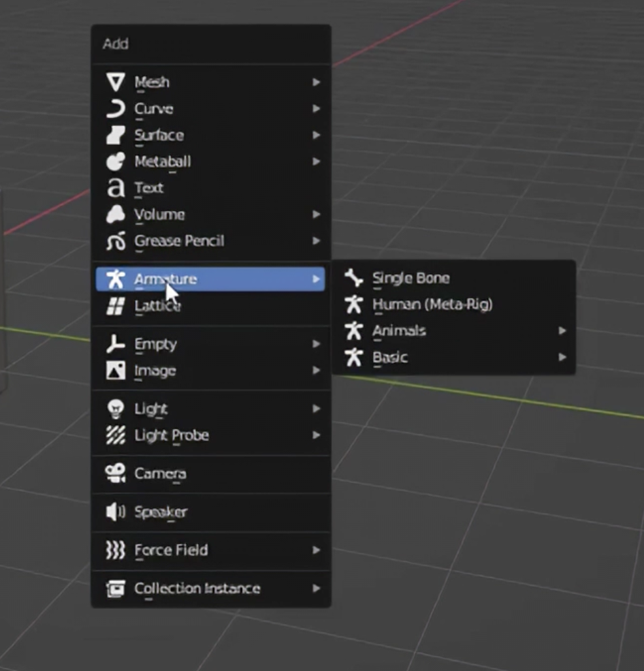Expand the Armature submenu arrow
644x671 pixels.
pos(316,279)
